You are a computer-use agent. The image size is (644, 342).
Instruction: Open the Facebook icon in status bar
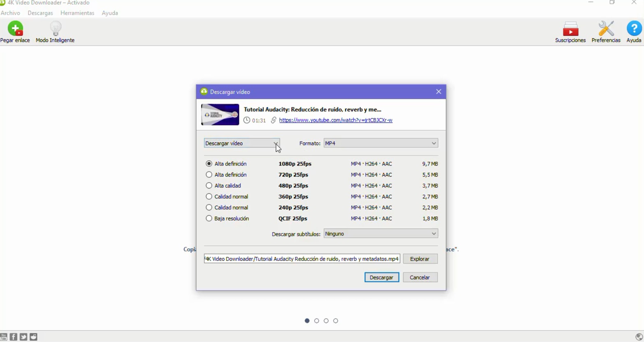point(14,337)
